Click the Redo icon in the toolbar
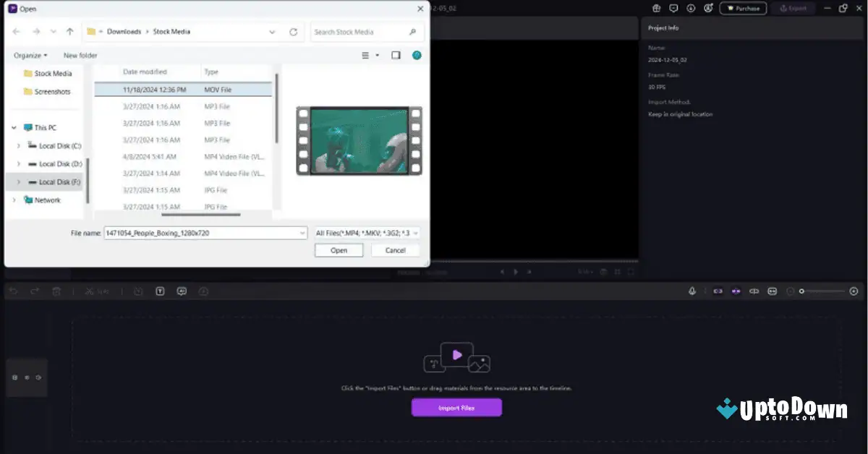The height and width of the screenshot is (454, 868). (35, 290)
